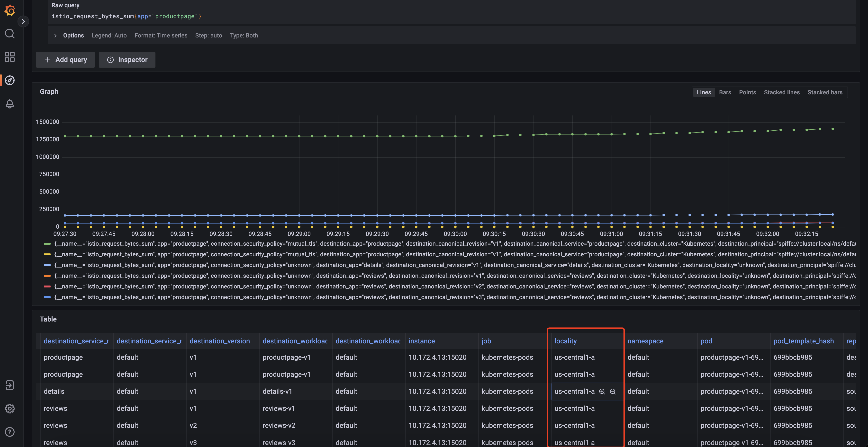Enable Stacked lines mode

pyautogui.click(x=781, y=92)
